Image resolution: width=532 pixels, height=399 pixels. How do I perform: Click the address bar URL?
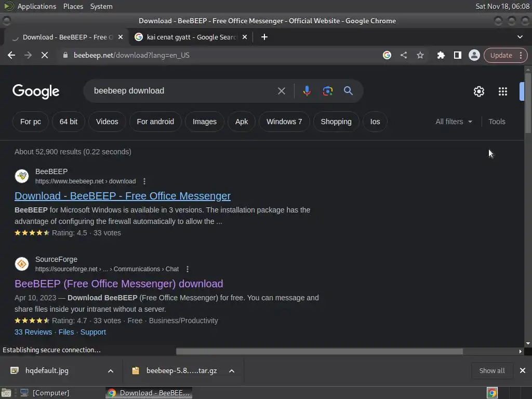[x=131, y=55]
